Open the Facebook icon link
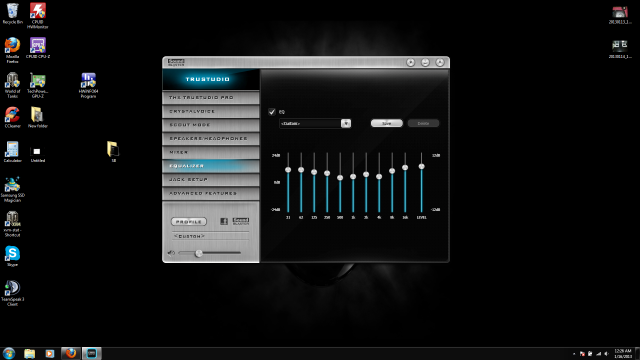This screenshot has height=360, width=640. tap(224, 221)
